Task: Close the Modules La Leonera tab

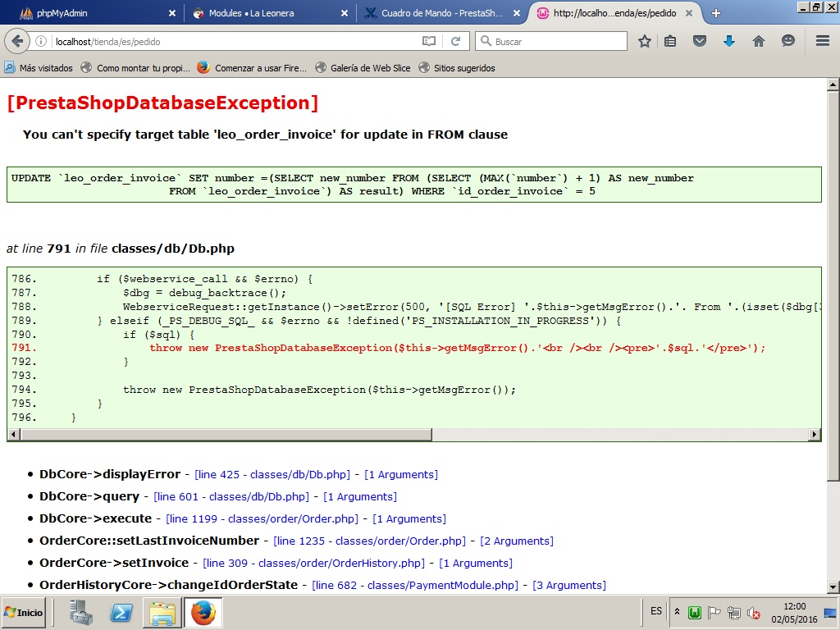Action: pos(345,13)
